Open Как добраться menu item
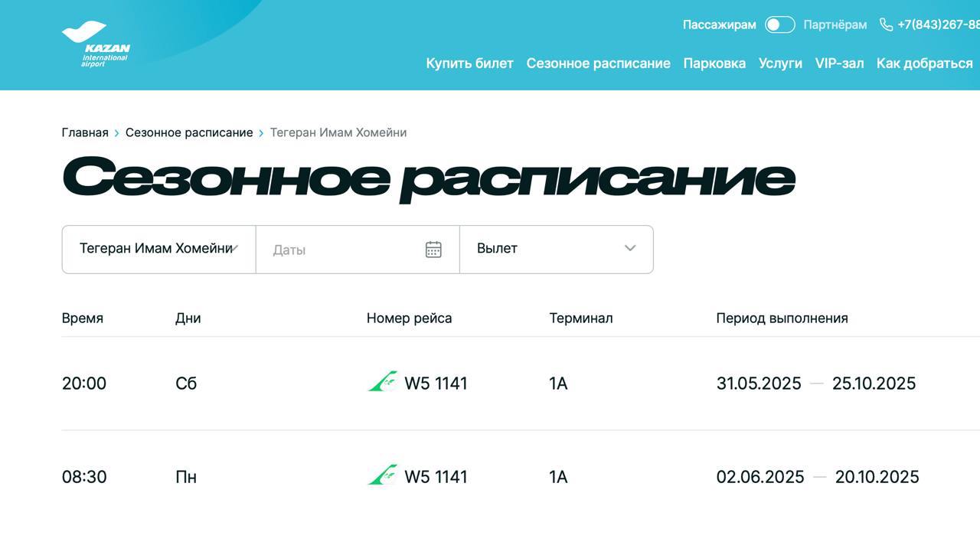Image resolution: width=980 pixels, height=542 pixels. (x=924, y=64)
